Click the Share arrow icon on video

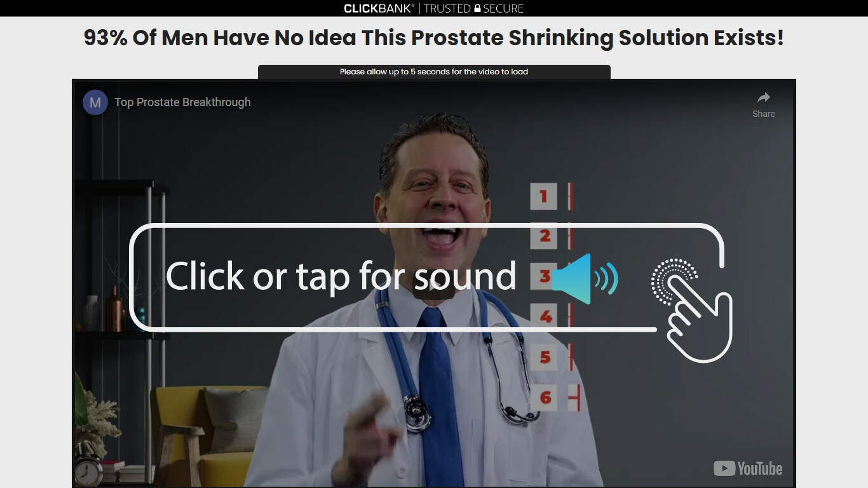coord(764,97)
